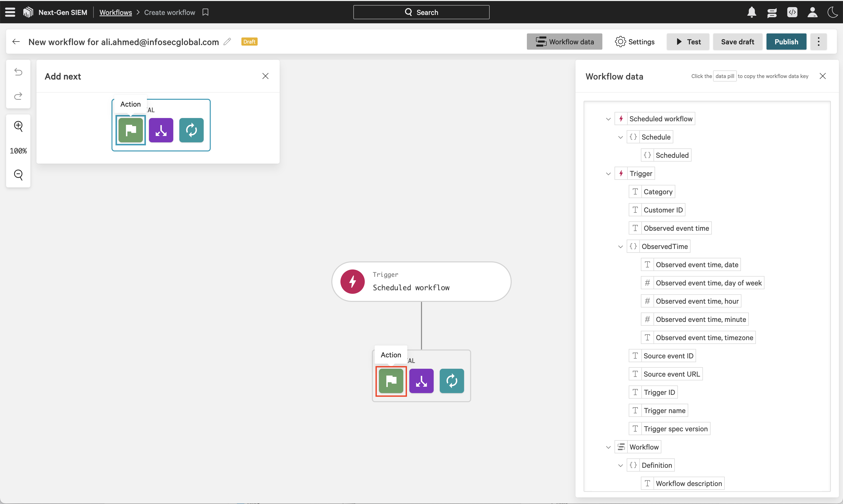The image size is (843, 504).
Task: Click the redo arrow icon
Action: [x=18, y=96]
